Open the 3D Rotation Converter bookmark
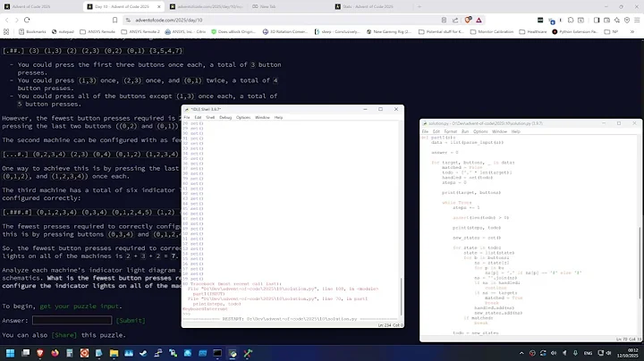644x361 pixels. [285, 31]
